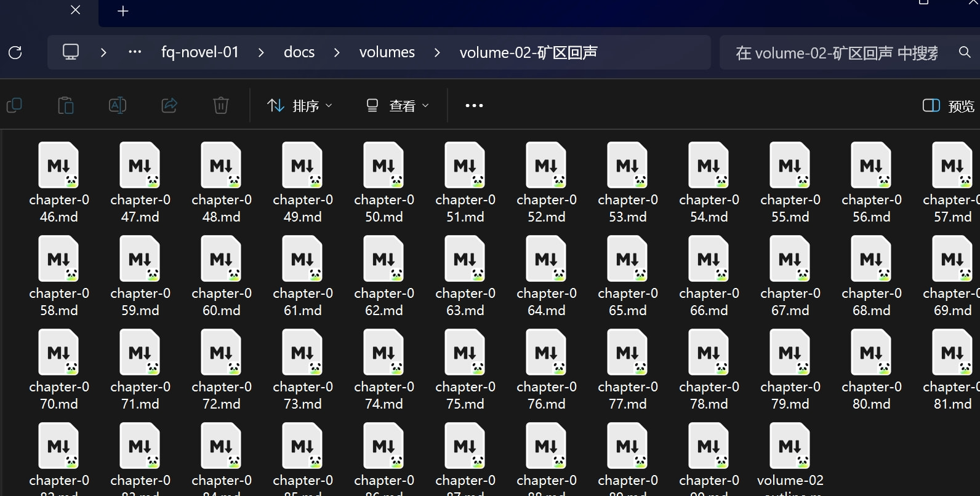Screen dimensions: 980x496
Task: Select chapter-079.md file icon
Action: (x=790, y=352)
